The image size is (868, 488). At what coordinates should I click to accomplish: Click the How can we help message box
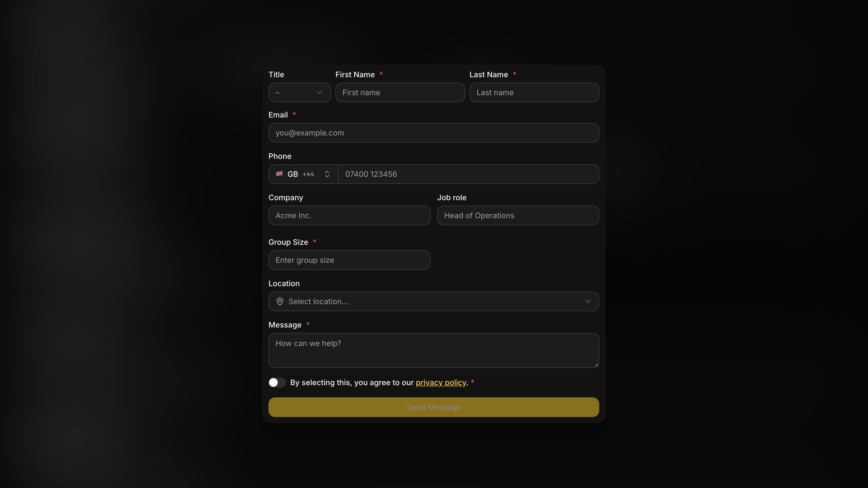[x=433, y=350]
